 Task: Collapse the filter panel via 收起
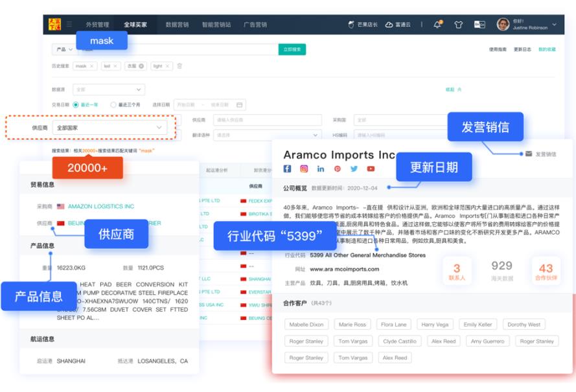[x=454, y=89]
